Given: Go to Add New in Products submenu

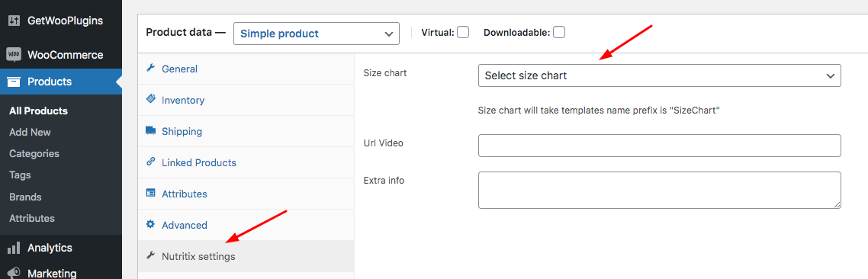Looking at the screenshot, I should click(30, 133).
